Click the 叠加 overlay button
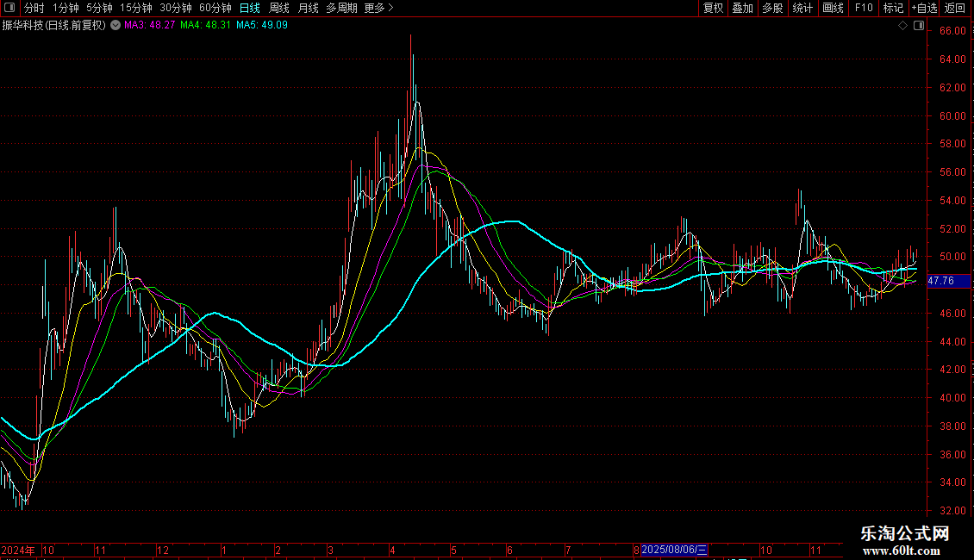This screenshot has width=974, height=560. click(743, 8)
